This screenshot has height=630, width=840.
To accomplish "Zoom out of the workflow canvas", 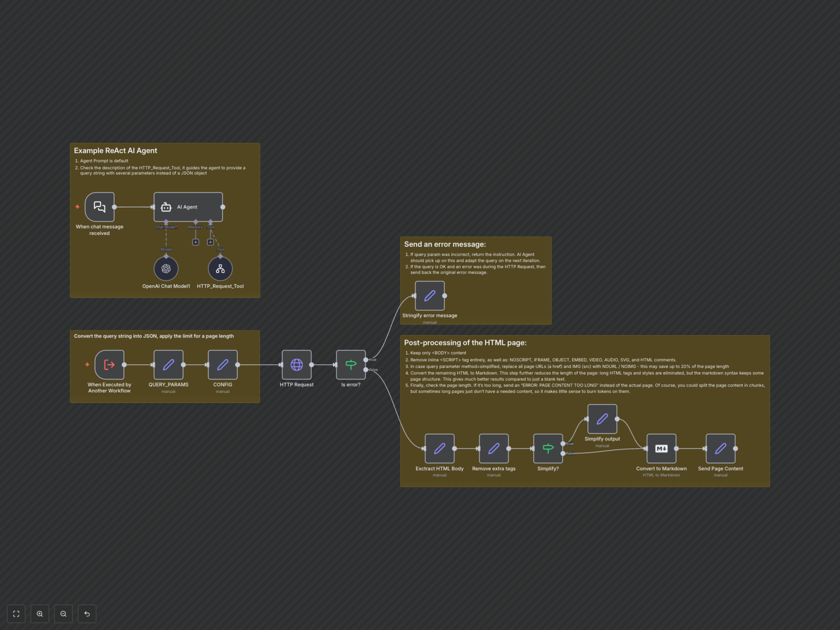I will 63,614.
